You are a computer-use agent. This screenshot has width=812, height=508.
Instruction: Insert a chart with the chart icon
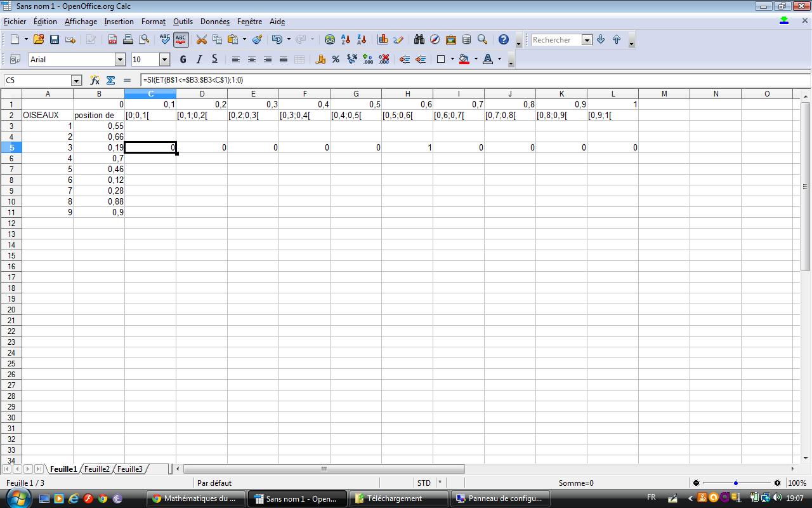pos(383,39)
